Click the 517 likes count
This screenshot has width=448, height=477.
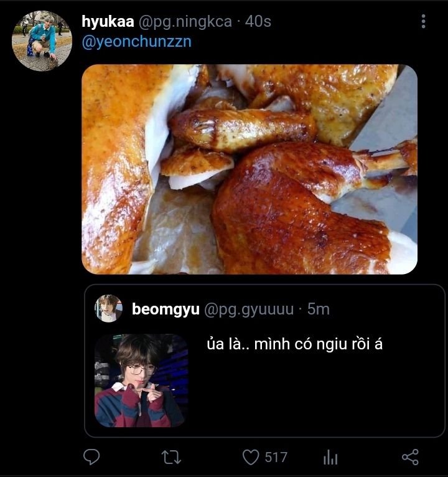(x=276, y=458)
